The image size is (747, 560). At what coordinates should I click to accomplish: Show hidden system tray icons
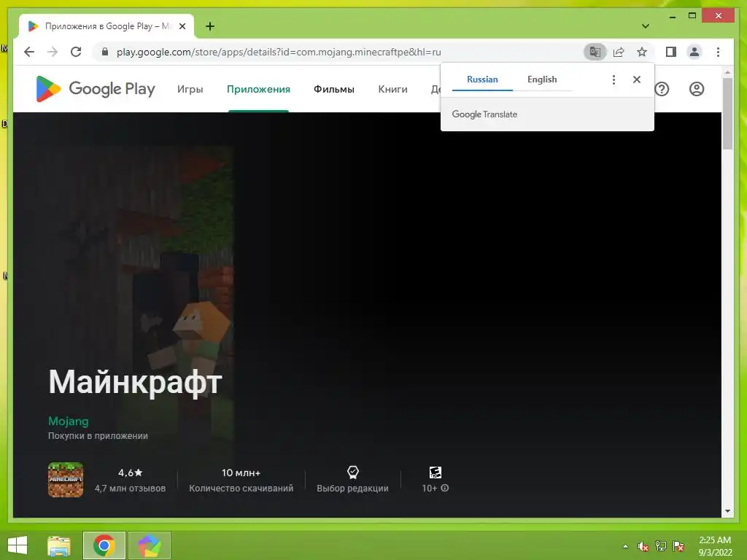pos(625,546)
